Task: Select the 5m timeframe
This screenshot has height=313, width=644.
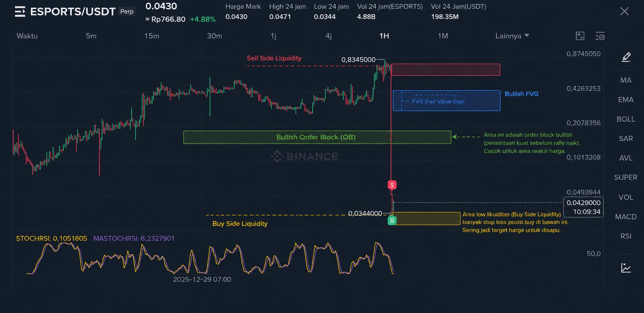Action: point(91,36)
